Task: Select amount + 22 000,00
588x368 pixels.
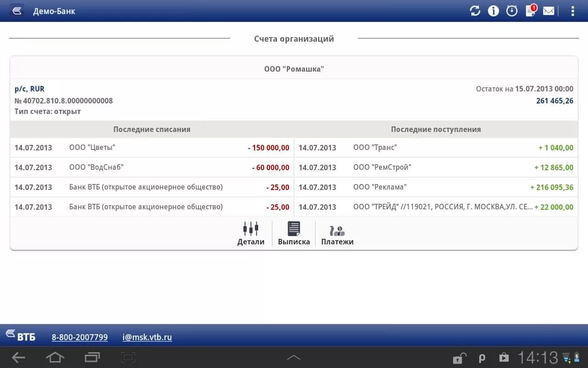Action: (x=554, y=207)
